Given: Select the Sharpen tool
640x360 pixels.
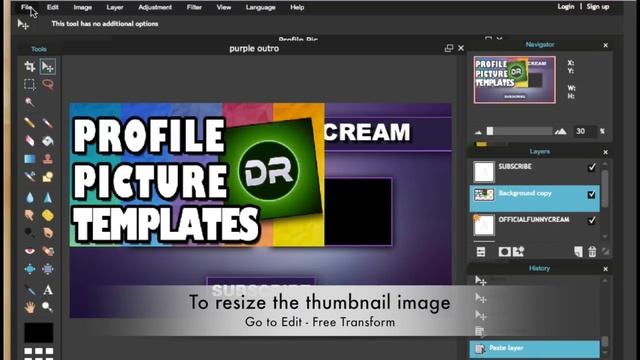Looking at the screenshot, I should (x=48, y=198).
